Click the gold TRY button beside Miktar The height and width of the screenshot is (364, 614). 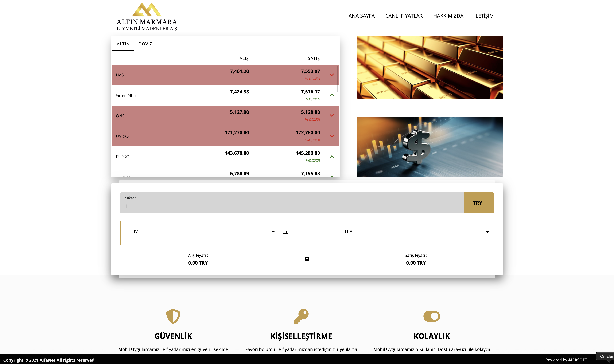tap(478, 203)
